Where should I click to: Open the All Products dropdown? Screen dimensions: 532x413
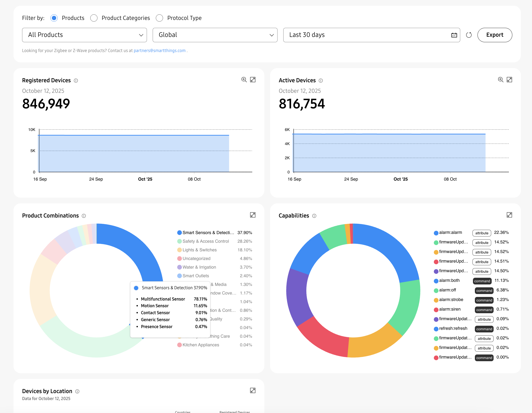[84, 35]
